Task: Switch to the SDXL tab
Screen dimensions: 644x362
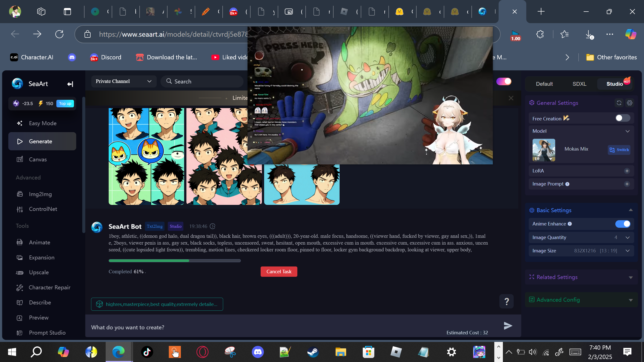Action: click(x=579, y=84)
